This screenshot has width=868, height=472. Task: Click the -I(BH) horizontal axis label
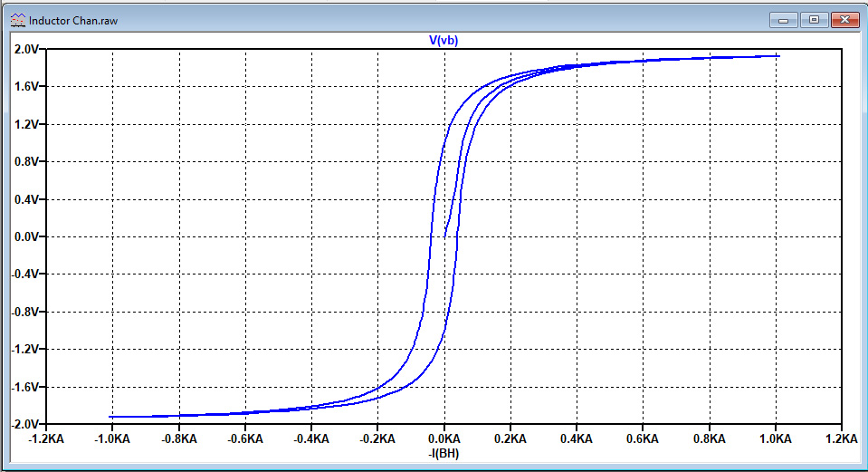[444, 454]
